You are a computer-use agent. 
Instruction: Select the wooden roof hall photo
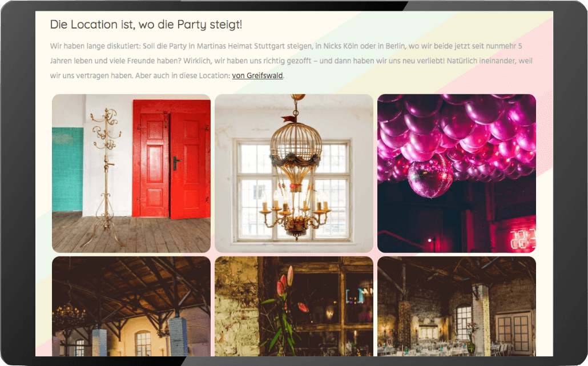[131, 307]
